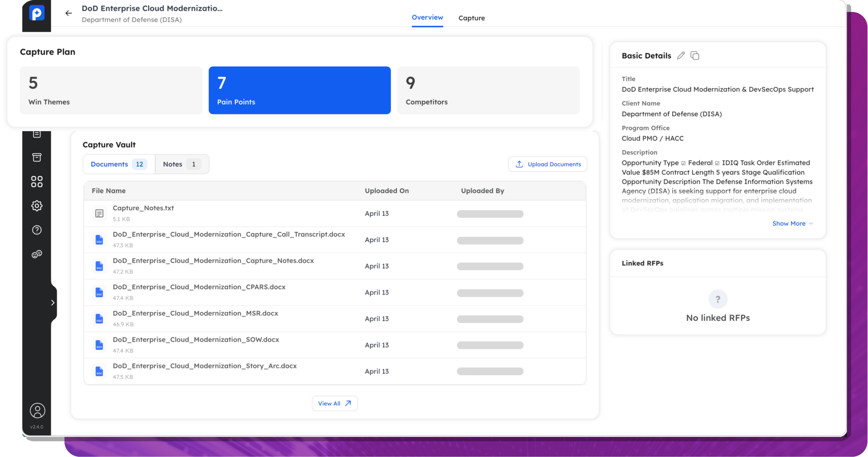The height and width of the screenshot is (457, 868).
Task: Open the Competitors card
Action: click(x=488, y=90)
